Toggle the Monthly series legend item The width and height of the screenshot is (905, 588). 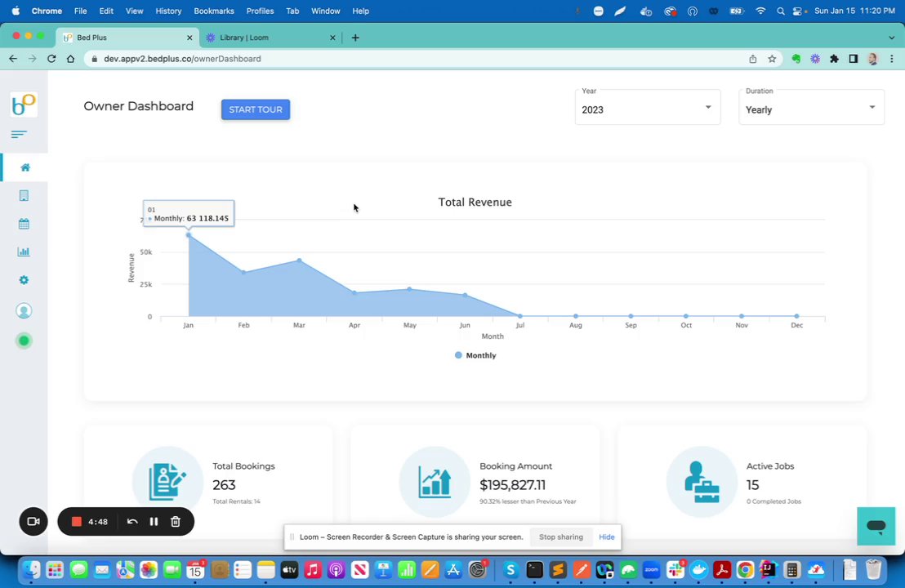click(x=475, y=355)
